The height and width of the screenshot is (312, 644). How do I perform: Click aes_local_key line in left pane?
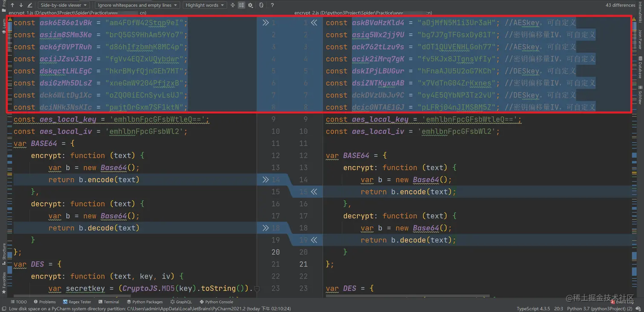point(112,119)
